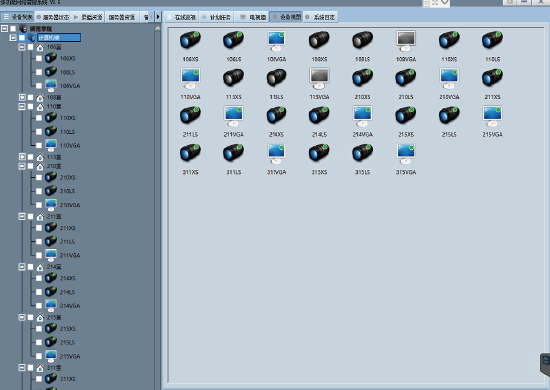Expand the room 108 tree node

22,97
